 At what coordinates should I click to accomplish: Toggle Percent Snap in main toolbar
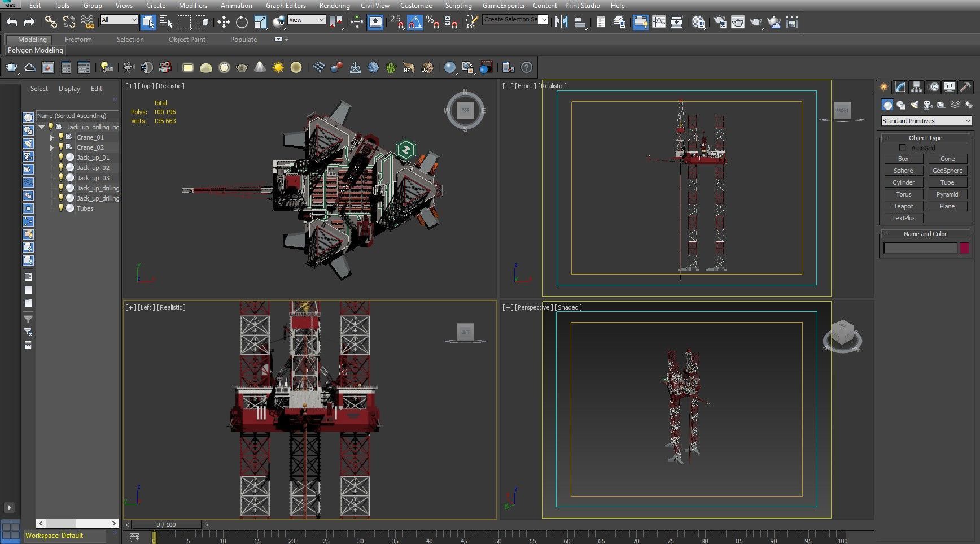433,22
